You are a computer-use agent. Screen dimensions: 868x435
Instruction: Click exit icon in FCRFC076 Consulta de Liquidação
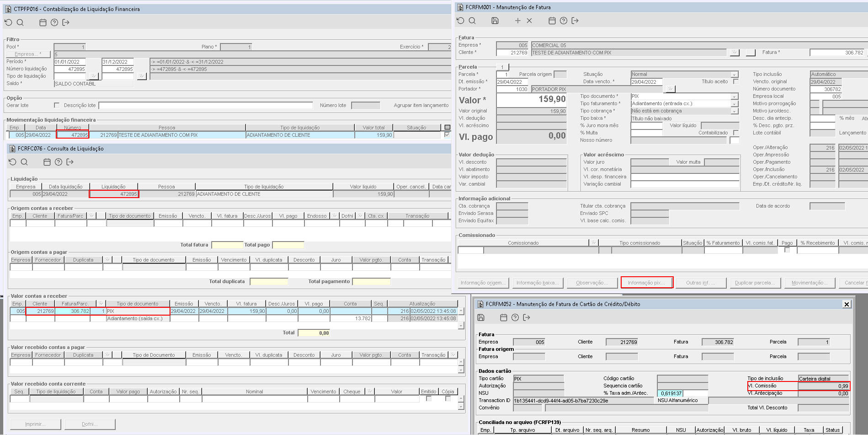tap(70, 162)
